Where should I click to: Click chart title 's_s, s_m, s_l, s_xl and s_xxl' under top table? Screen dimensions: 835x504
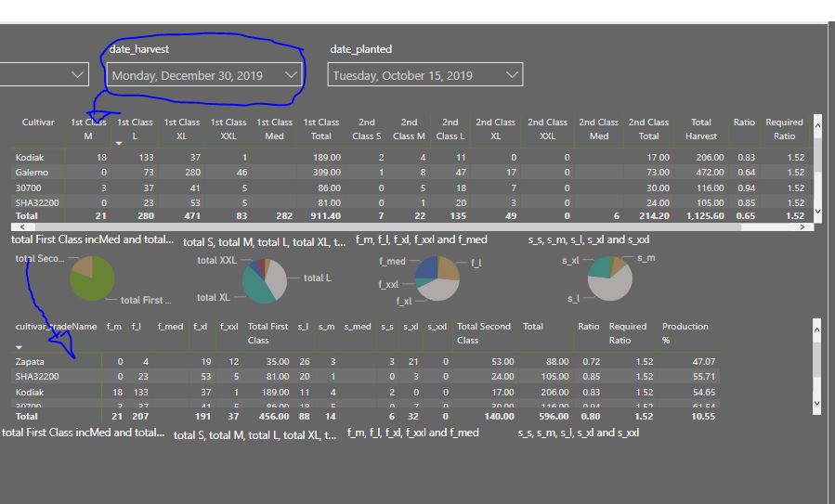point(589,240)
